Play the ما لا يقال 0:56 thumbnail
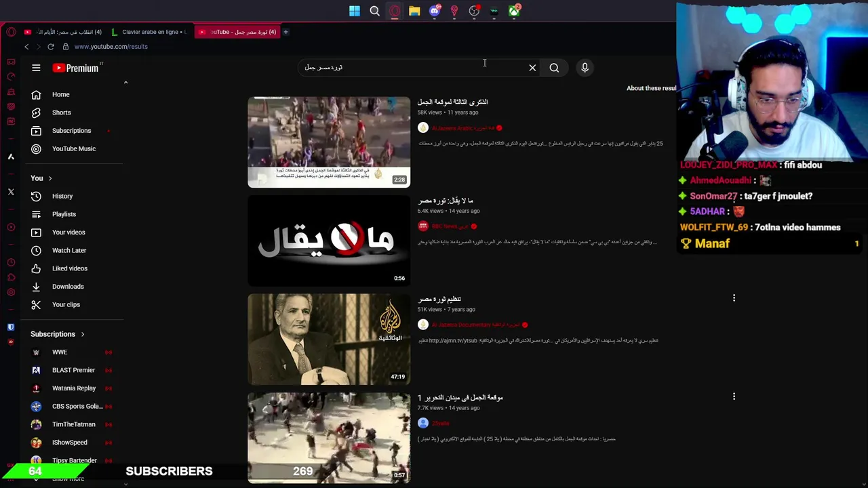Viewport: 868px width, 488px height. tap(329, 241)
